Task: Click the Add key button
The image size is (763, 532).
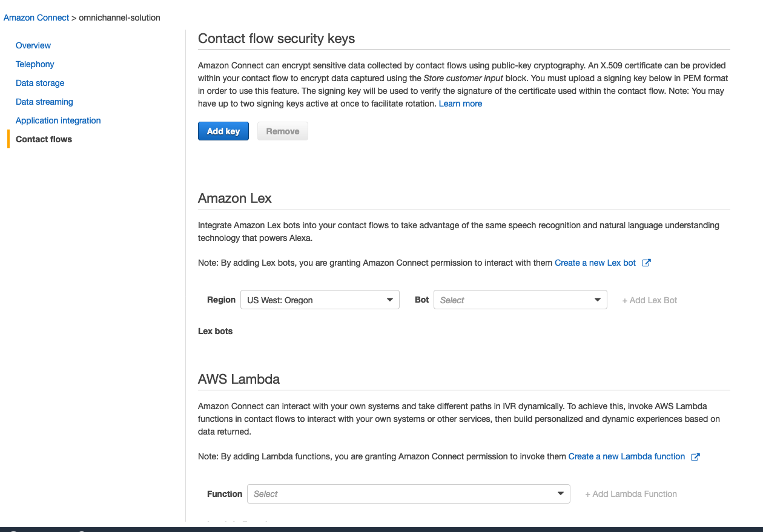Action: pyautogui.click(x=223, y=131)
